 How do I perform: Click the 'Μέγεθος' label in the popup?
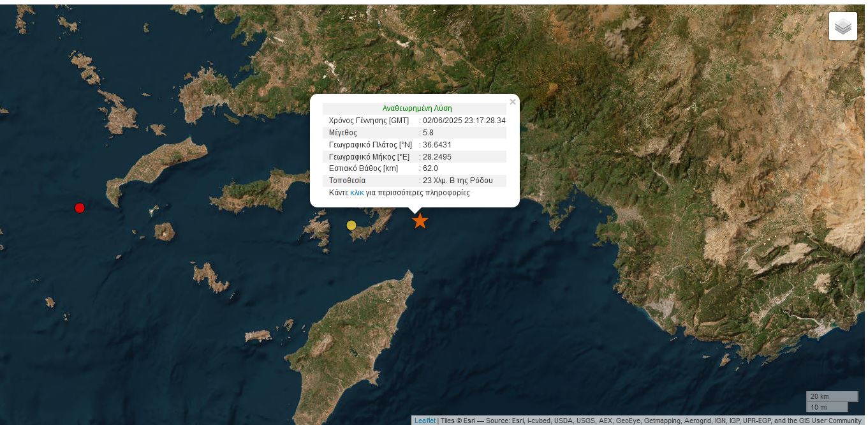point(342,133)
